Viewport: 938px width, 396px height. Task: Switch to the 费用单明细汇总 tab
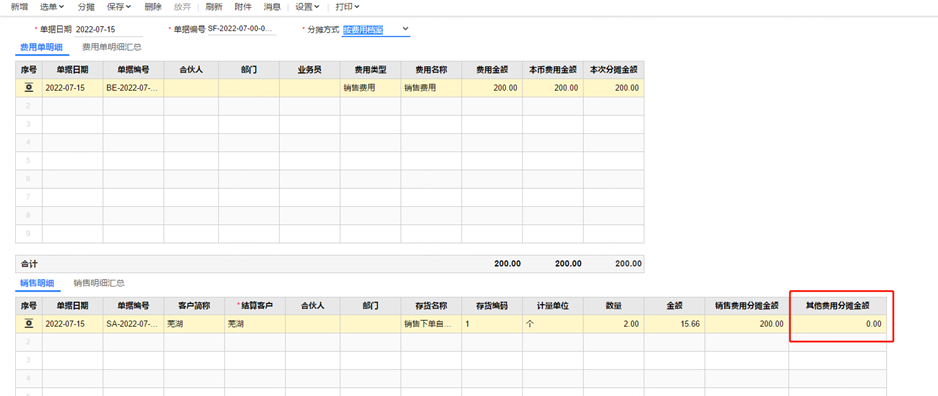pyautogui.click(x=111, y=47)
